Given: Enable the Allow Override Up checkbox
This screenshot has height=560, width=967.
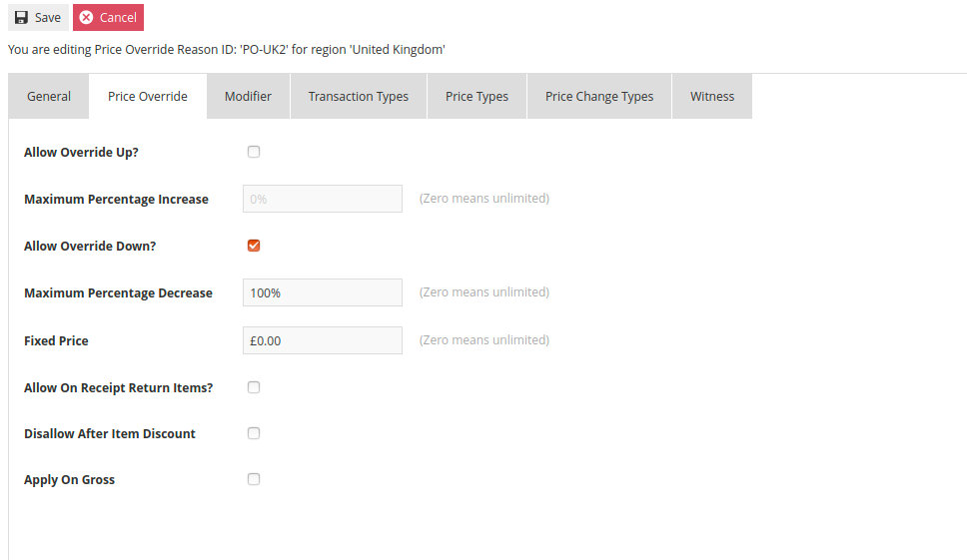Looking at the screenshot, I should [254, 152].
